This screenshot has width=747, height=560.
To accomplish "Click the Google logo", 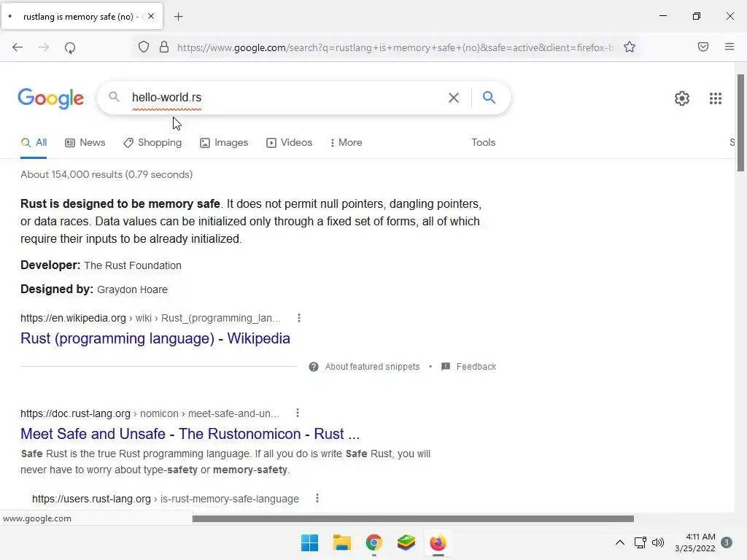I will pyautogui.click(x=51, y=98).
